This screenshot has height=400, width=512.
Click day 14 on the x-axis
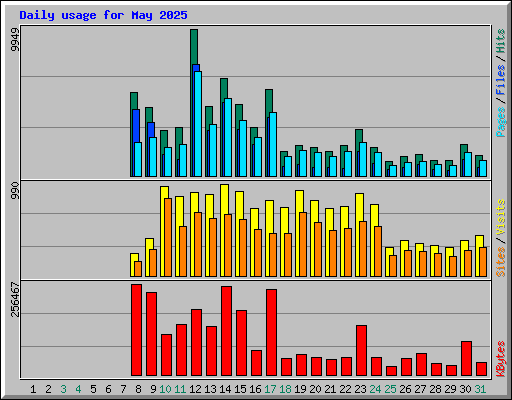(225, 389)
